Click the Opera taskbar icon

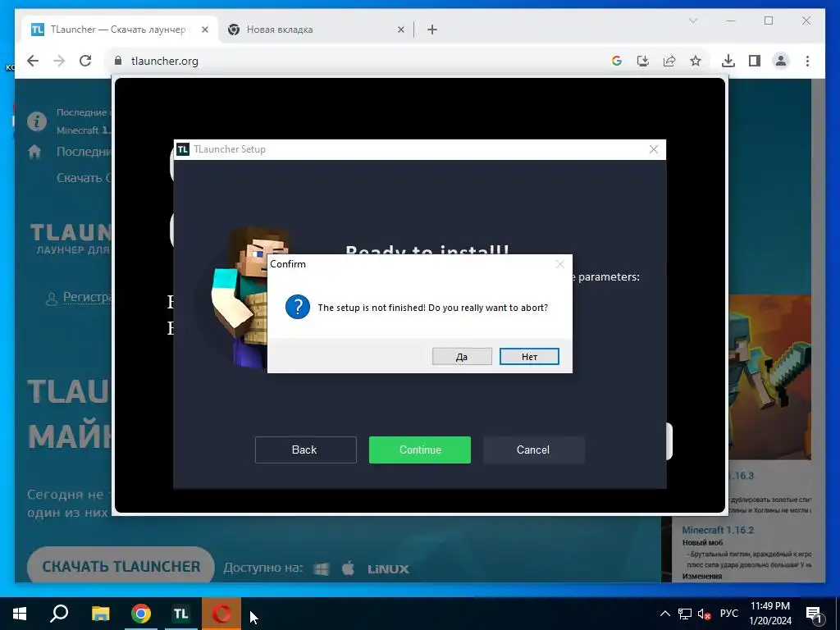click(221, 614)
